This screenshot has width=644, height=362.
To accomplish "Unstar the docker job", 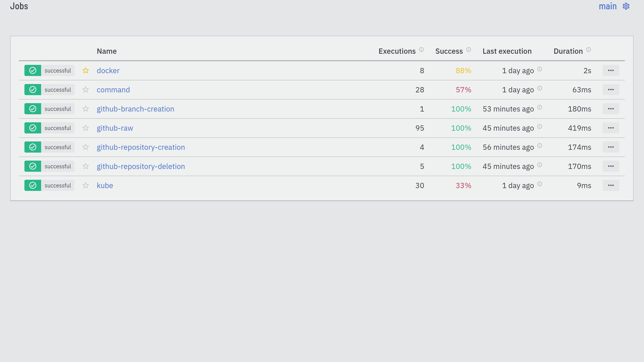I will pyautogui.click(x=85, y=70).
